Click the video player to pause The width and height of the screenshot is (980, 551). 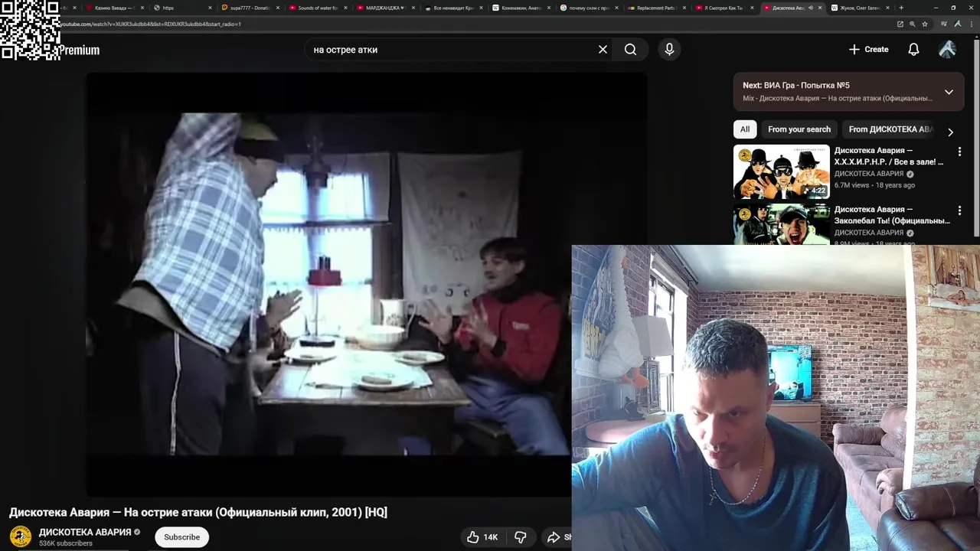pyautogui.click(x=366, y=284)
